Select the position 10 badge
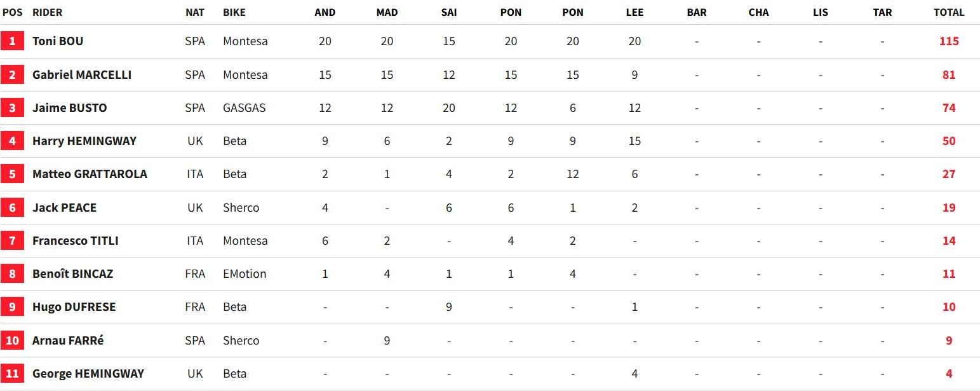 coord(12,340)
